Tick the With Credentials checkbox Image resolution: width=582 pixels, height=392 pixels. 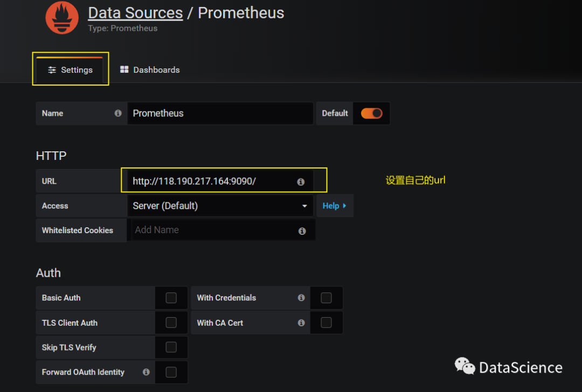pos(326,298)
